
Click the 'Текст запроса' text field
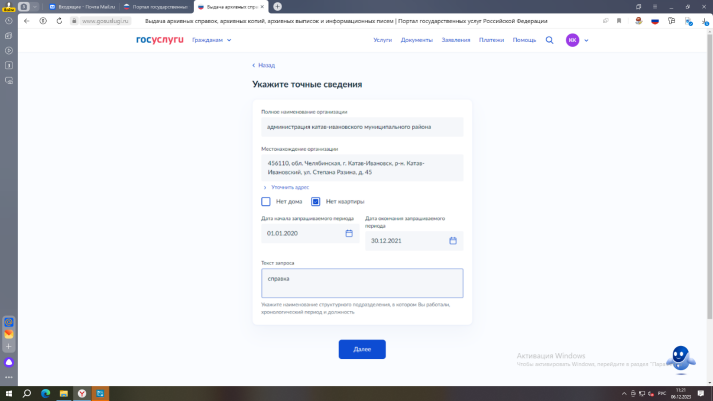[x=362, y=283]
